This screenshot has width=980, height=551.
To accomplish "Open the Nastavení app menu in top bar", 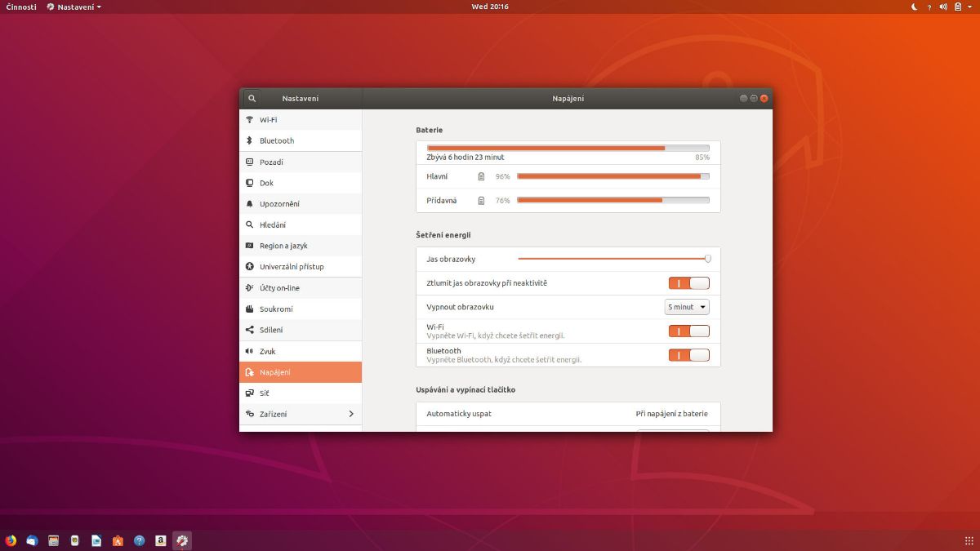I will click(x=74, y=7).
